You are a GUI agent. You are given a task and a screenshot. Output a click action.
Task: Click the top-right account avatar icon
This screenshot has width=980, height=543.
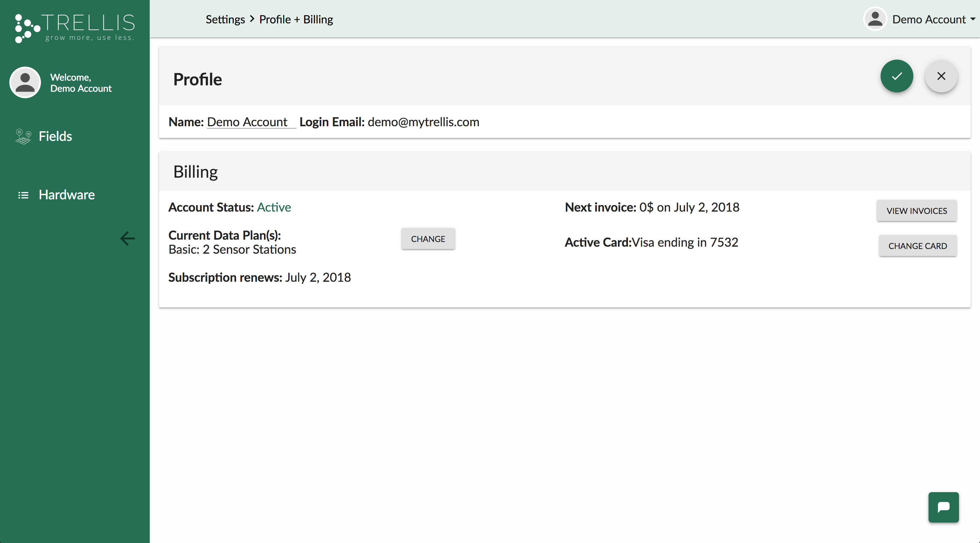click(875, 19)
